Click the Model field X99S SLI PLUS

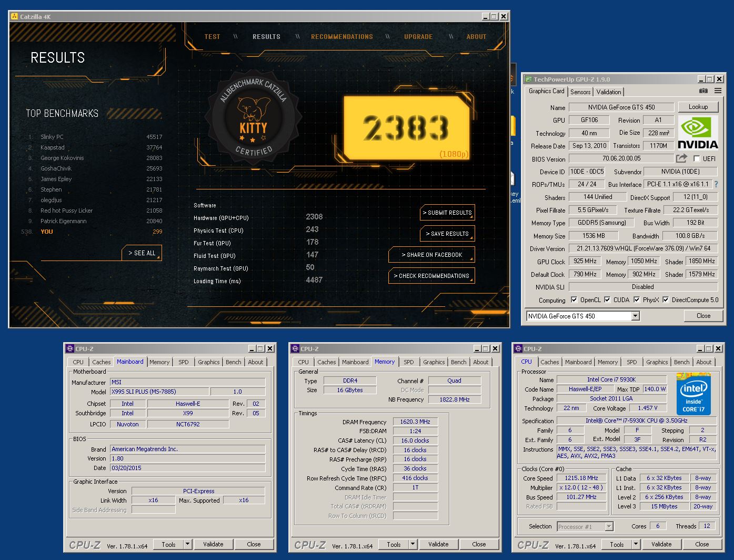(159, 392)
